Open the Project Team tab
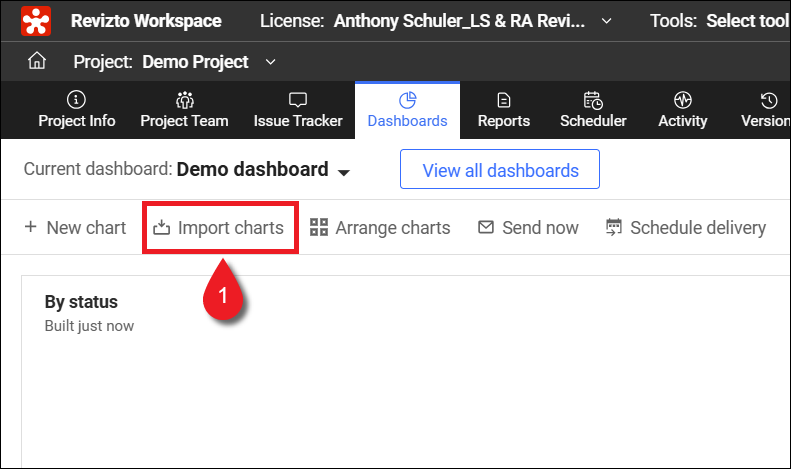Screen dimensions: 791x469 coord(184,110)
